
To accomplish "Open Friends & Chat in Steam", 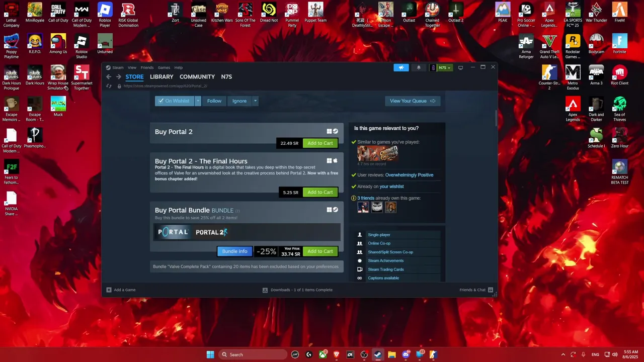I will pos(476,290).
